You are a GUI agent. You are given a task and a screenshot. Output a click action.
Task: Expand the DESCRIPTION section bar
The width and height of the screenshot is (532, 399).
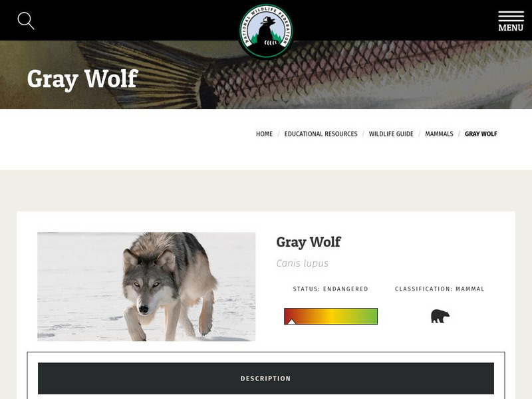pyautogui.click(x=265, y=378)
